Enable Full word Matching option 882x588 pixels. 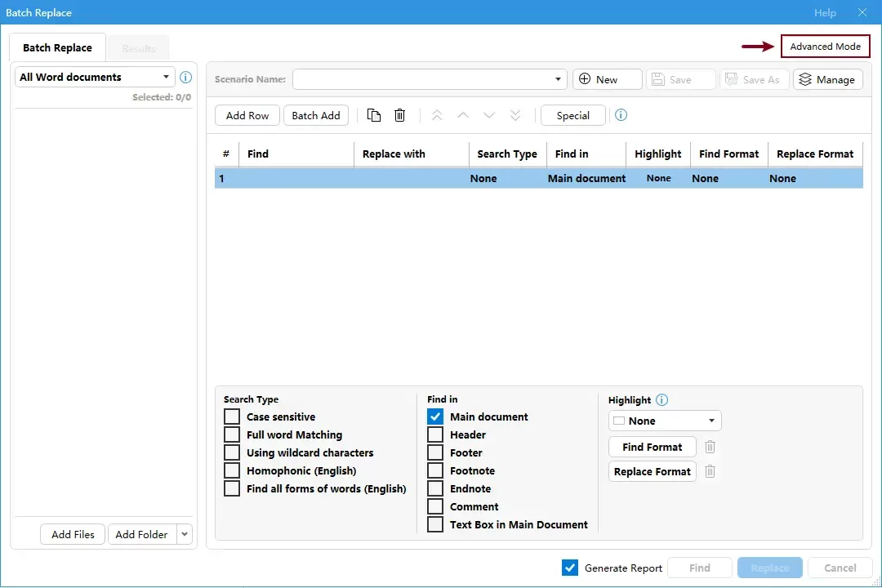[x=232, y=434]
